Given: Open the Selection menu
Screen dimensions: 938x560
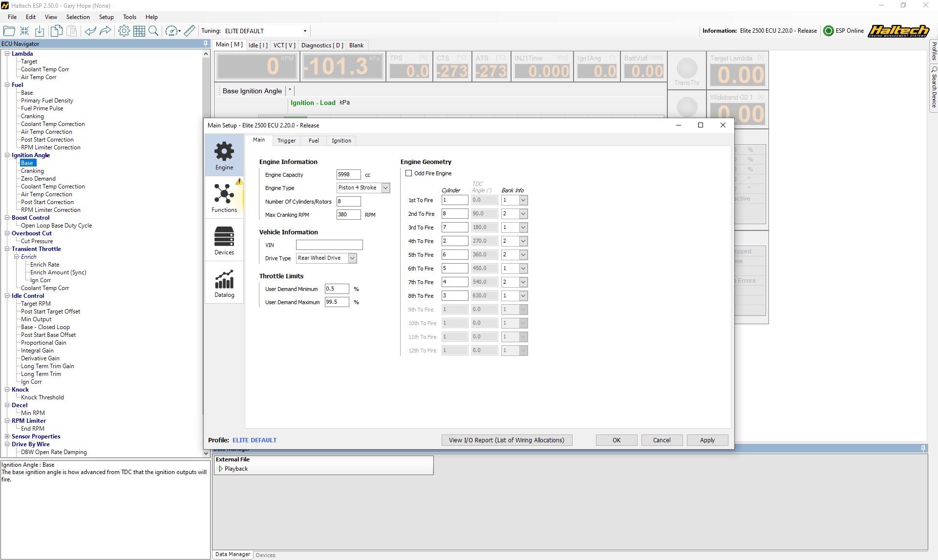Looking at the screenshot, I should (78, 17).
